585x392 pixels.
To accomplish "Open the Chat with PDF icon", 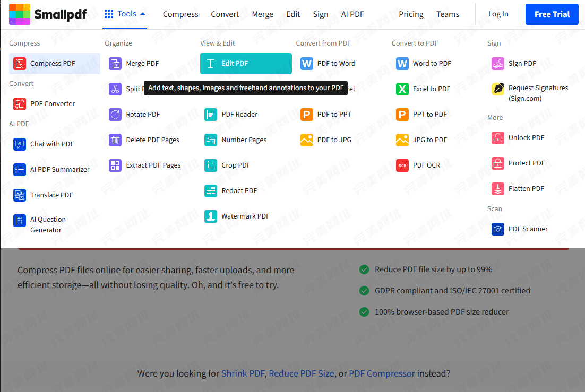I will click(x=20, y=144).
